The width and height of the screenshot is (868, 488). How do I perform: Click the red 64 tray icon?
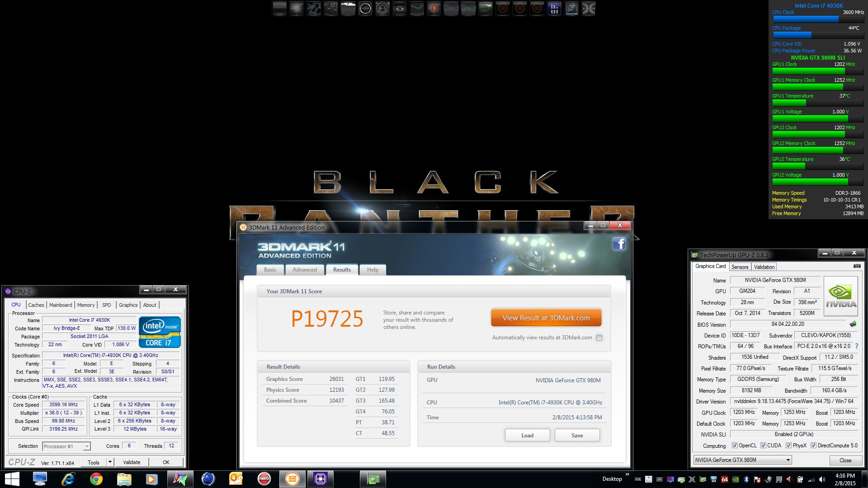tap(725, 479)
